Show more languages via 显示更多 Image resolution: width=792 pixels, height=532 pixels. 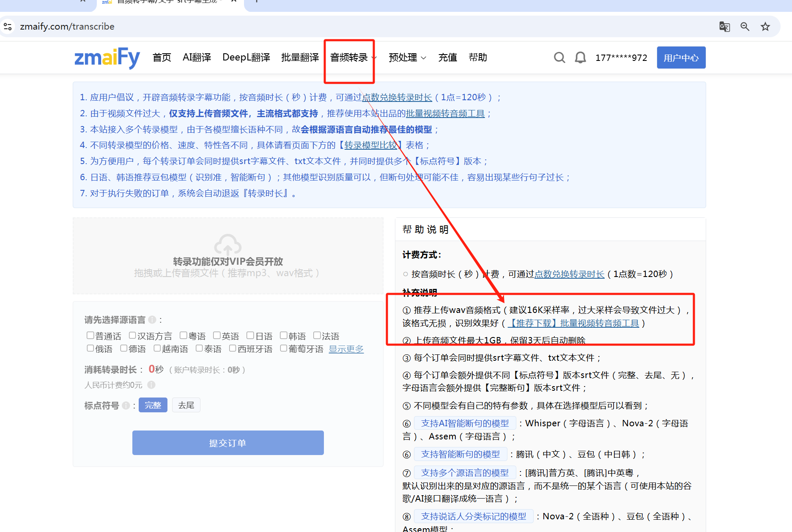point(346,349)
